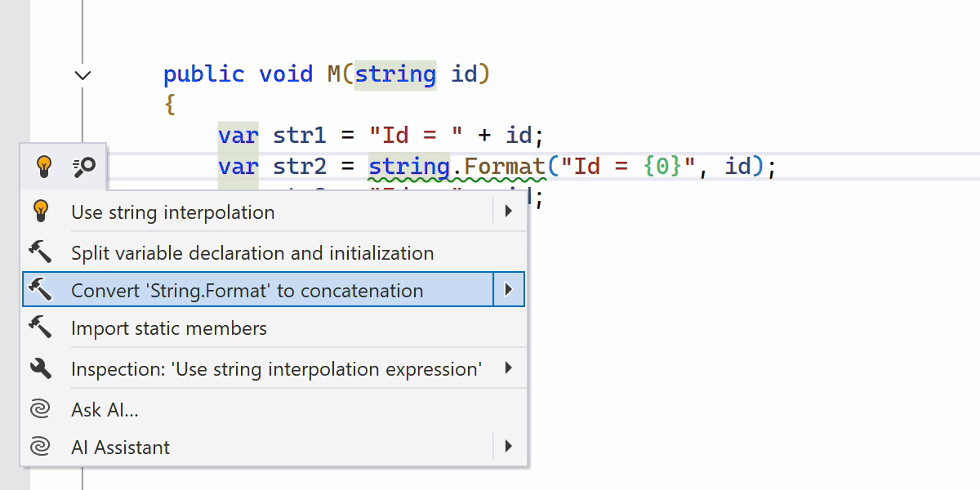Click hammer icon beside Import static members
Viewport: 980px width, 490px height.
click(40, 328)
